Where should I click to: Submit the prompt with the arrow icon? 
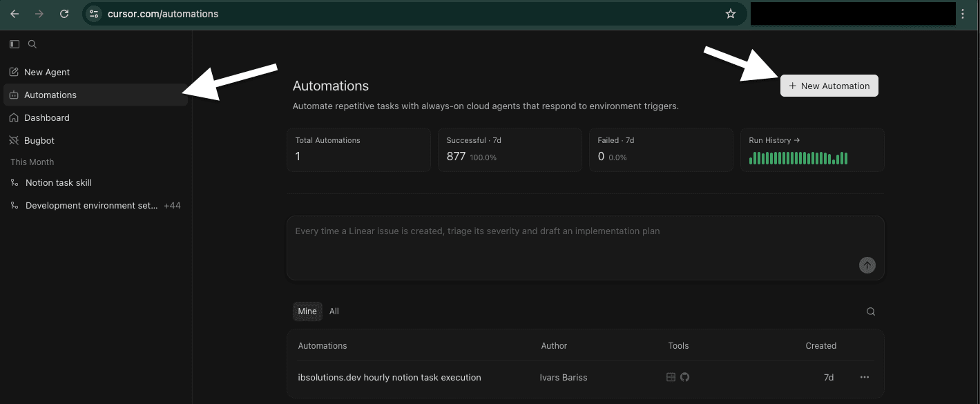point(867,264)
